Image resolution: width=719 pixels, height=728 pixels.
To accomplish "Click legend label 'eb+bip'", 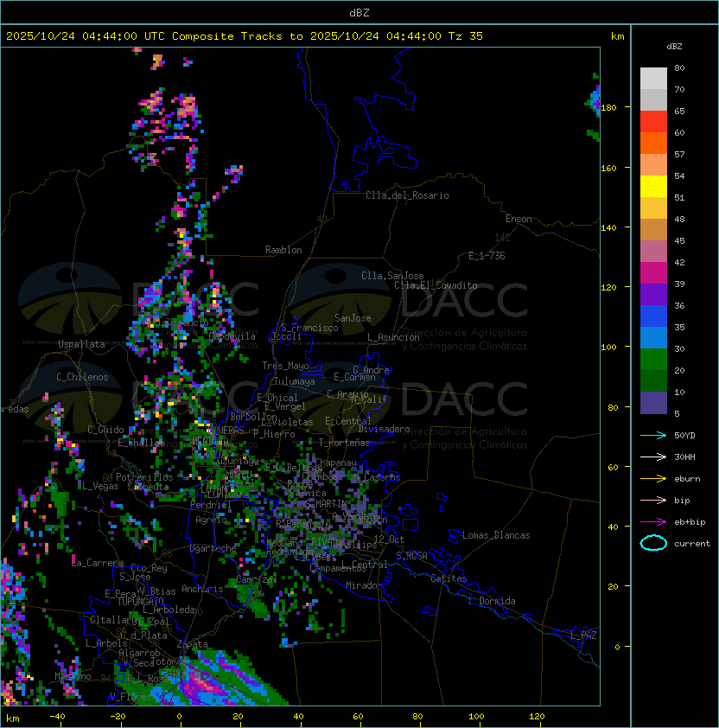I will (x=690, y=522).
